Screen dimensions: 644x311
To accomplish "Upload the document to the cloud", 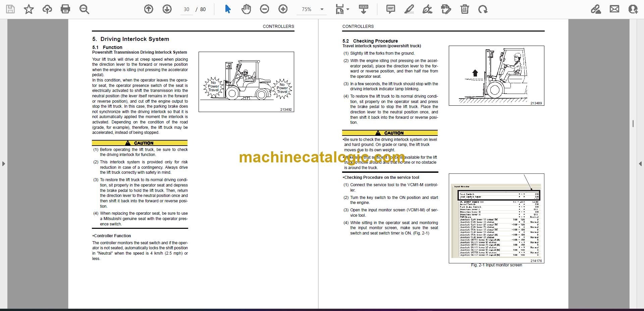I will 47,9.
